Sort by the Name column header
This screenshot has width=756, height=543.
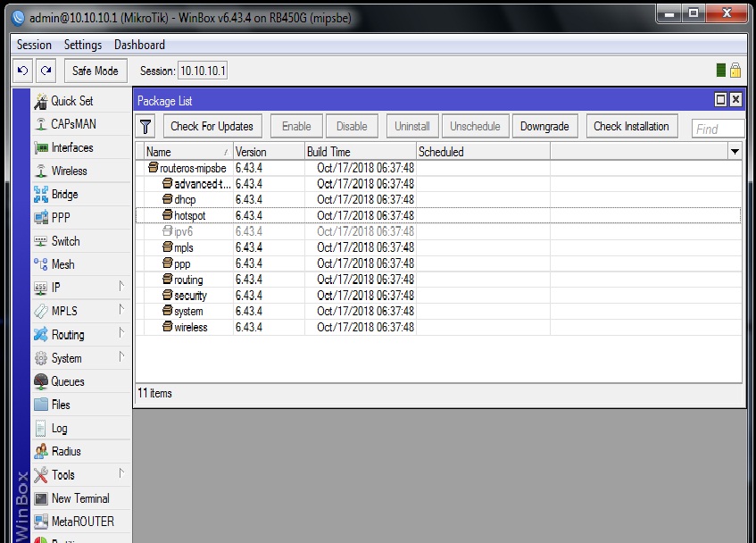click(x=188, y=152)
